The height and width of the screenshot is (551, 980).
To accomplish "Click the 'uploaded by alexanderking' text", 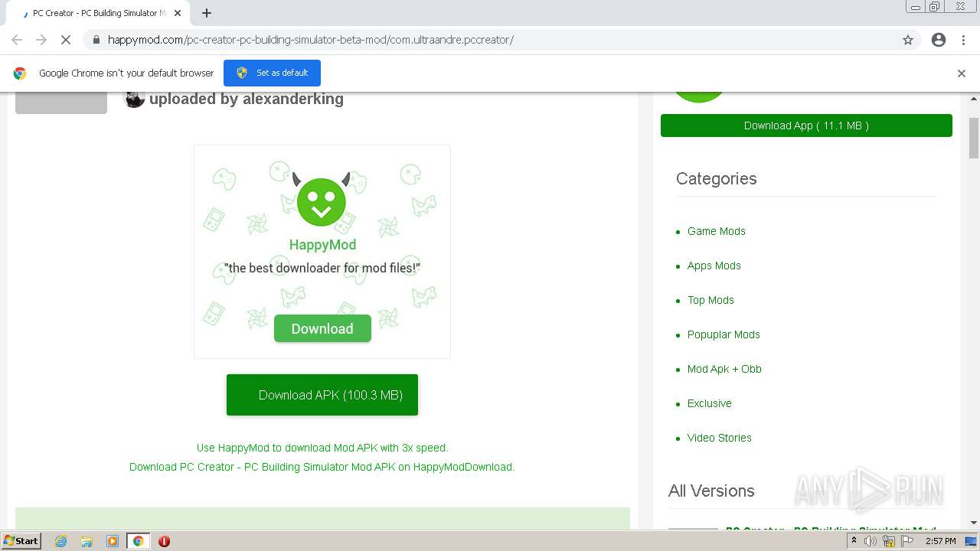I will (x=246, y=99).
